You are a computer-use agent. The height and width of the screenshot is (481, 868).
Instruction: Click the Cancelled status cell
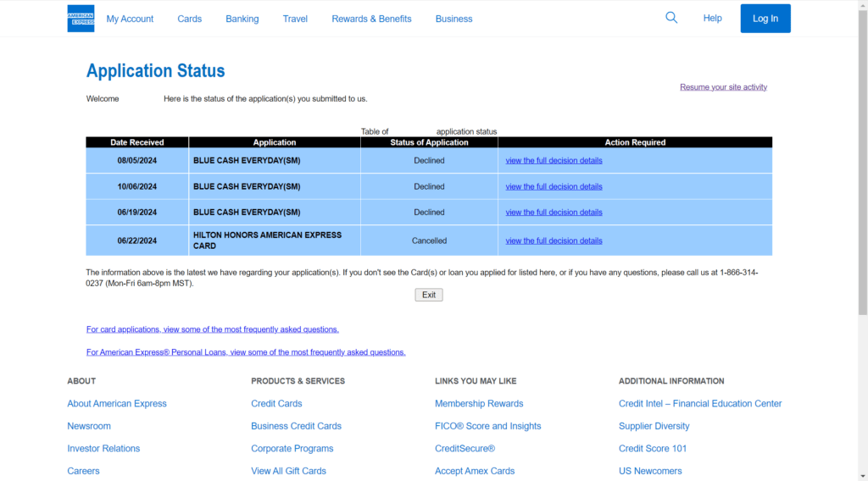click(429, 241)
